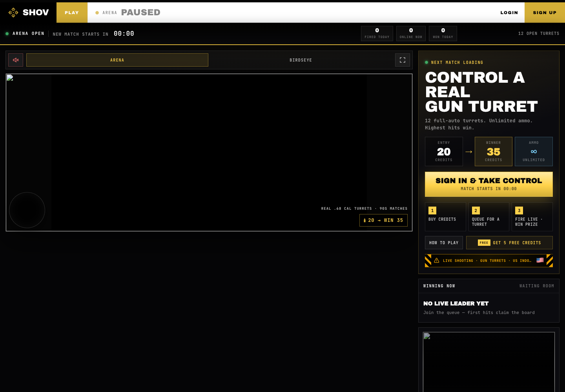Screen dimensions: 565x392
Task: Select the WINNING NOW tab
Action: click(x=439, y=286)
